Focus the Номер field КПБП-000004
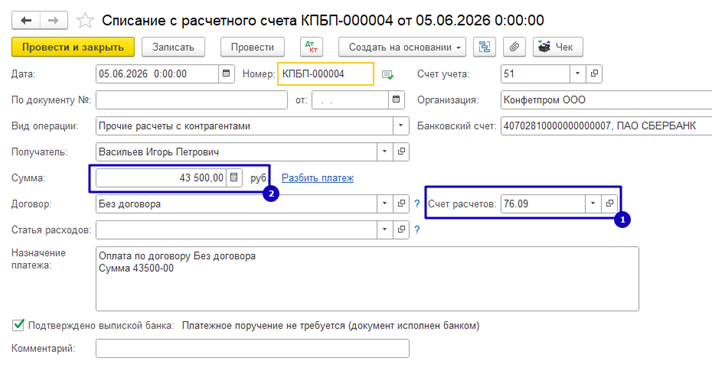The image size is (723, 376). point(326,74)
